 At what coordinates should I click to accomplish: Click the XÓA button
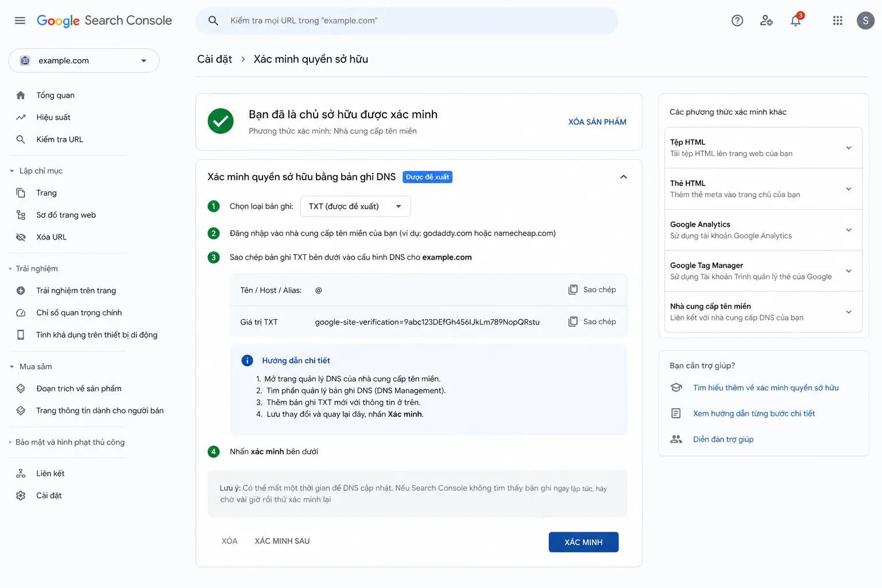230,541
